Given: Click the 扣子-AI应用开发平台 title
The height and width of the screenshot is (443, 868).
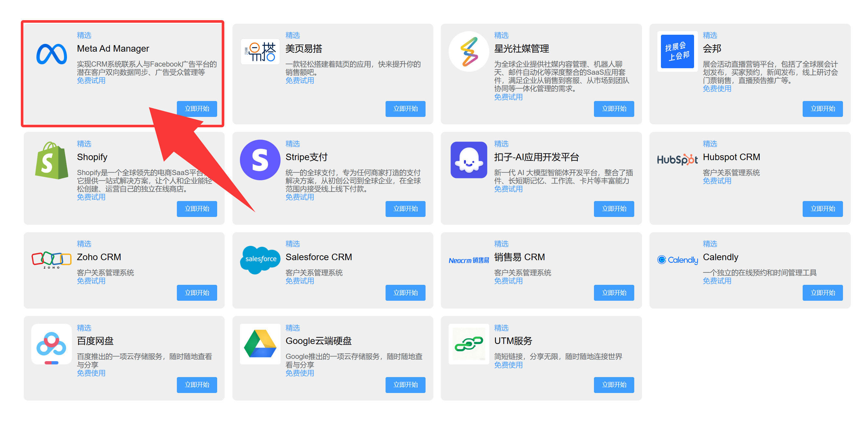Looking at the screenshot, I should click(536, 157).
